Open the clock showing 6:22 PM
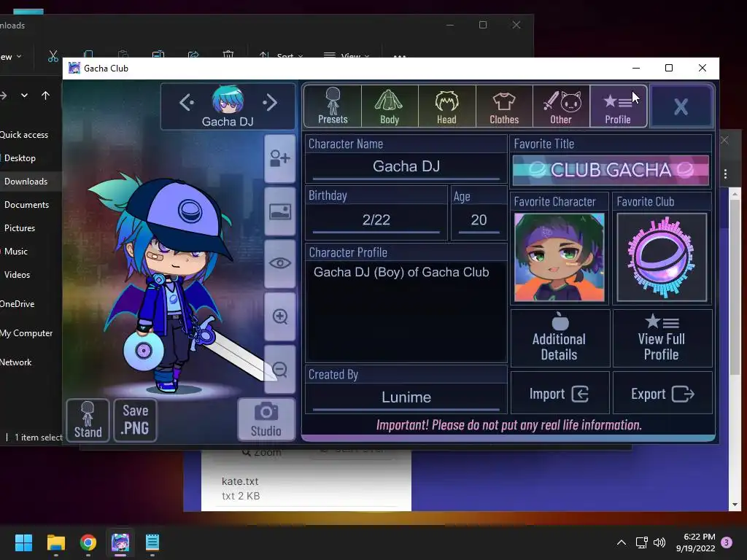The width and height of the screenshot is (747, 560). pos(695,542)
